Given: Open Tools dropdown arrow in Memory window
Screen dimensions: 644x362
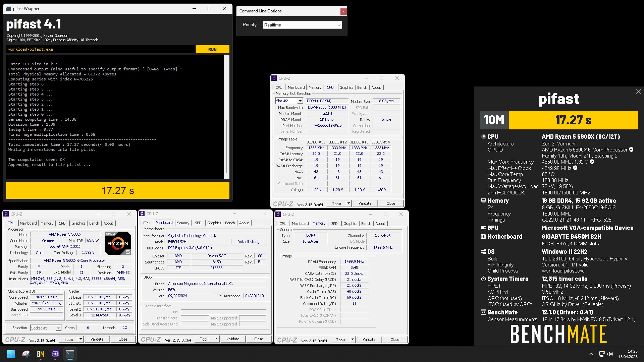Looking at the screenshot, I should pos(353,340).
